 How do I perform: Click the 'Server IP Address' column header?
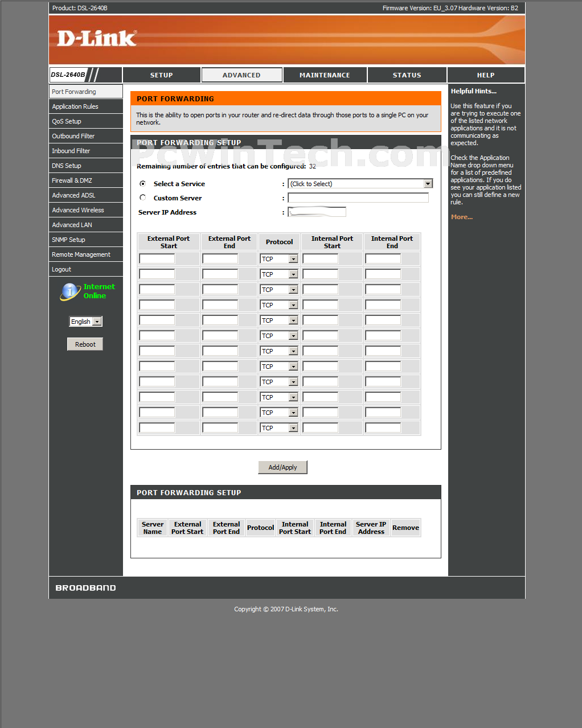tap(371, 528)
